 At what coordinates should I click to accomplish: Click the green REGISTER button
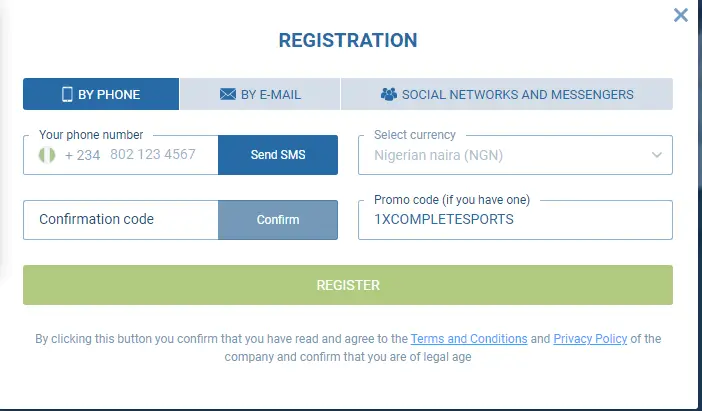click(x=348, y=285)
